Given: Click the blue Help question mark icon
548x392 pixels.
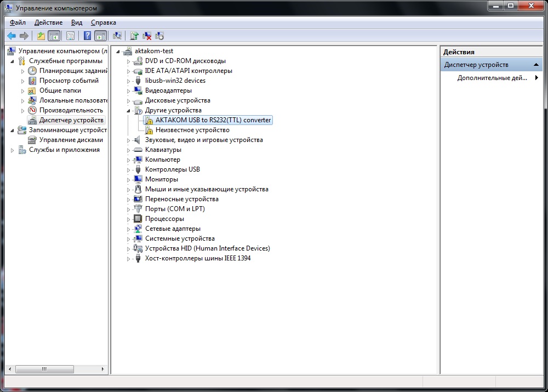Looking at the screenshot, I should click(x=87, y=36).
